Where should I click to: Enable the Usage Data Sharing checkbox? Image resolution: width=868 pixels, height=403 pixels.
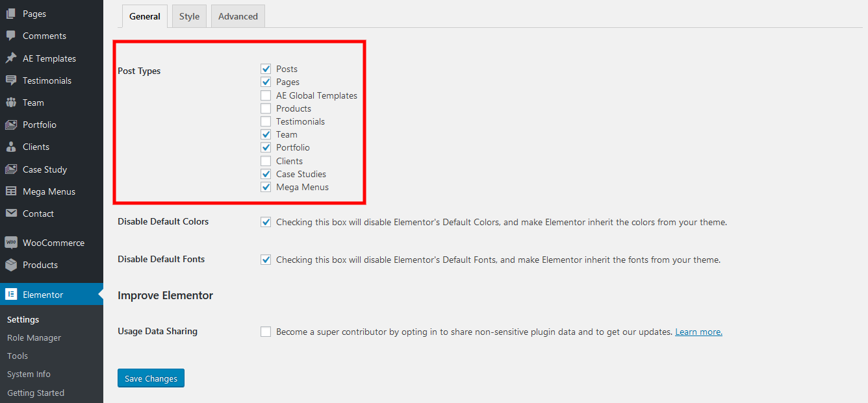pos(266,332)
